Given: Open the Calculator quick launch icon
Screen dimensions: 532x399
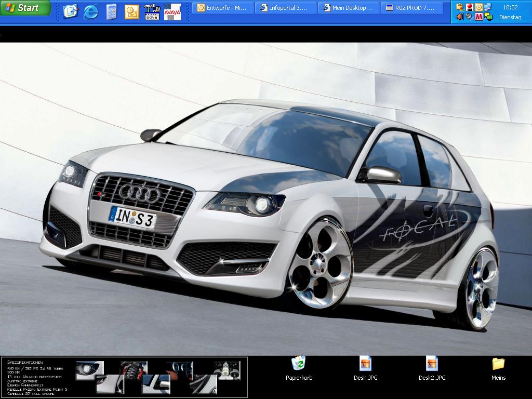Looking at the screenshot, I should (x=111, y=11).
